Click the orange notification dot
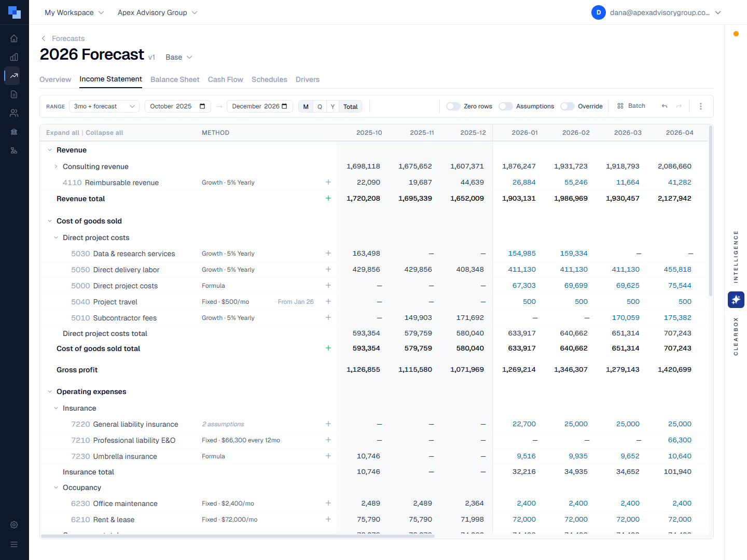 pyautogui.click(x=736, y=34)
